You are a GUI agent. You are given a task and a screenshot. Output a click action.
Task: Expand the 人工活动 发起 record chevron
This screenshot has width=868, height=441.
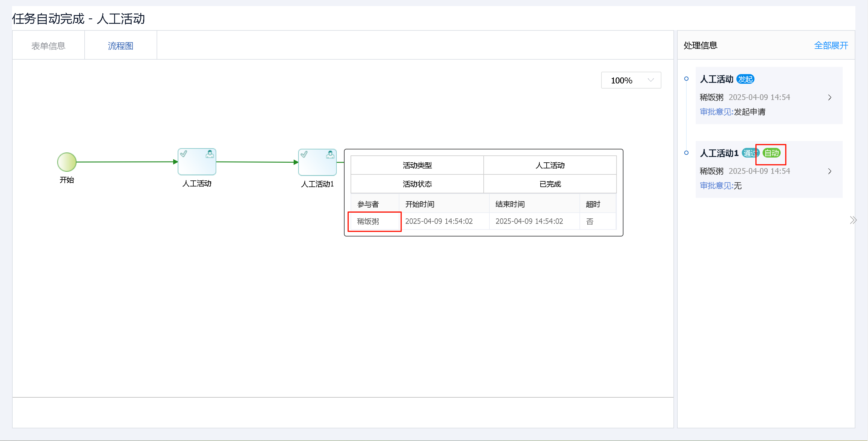tap(829, 98)
